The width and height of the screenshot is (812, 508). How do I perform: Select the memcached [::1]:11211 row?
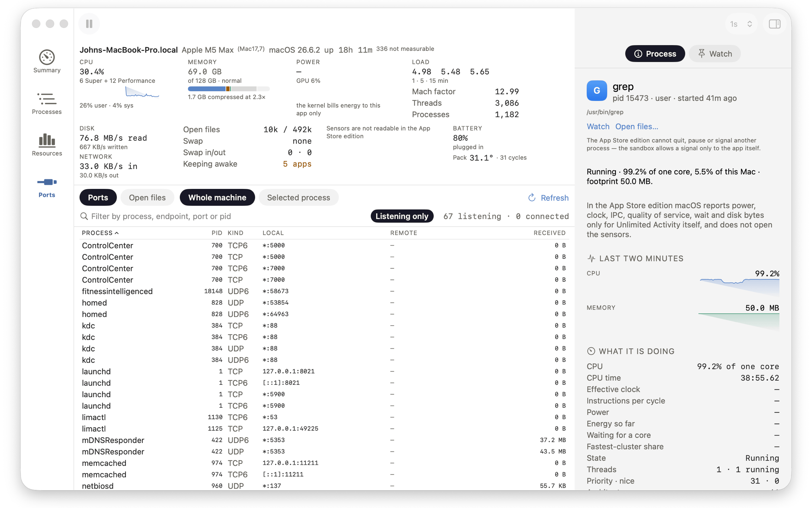[324, 474]
